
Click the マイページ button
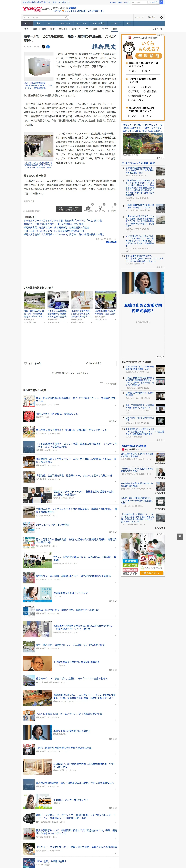[139, 18]
